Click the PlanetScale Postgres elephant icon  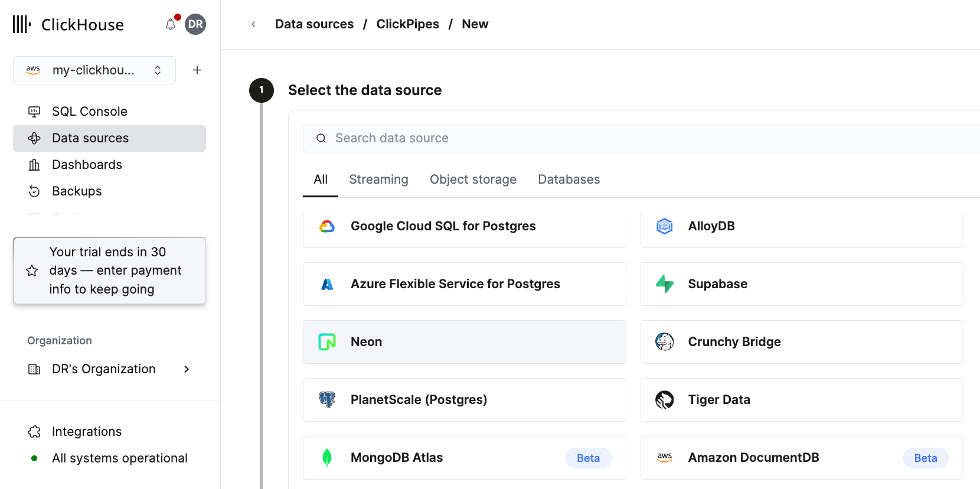(x=327, y=400)
